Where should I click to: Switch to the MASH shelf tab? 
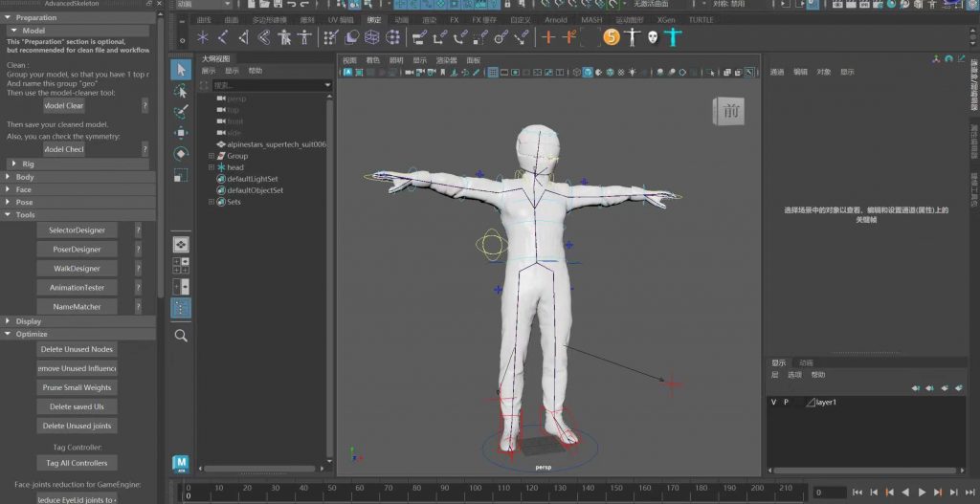click(x=591, y=20)
